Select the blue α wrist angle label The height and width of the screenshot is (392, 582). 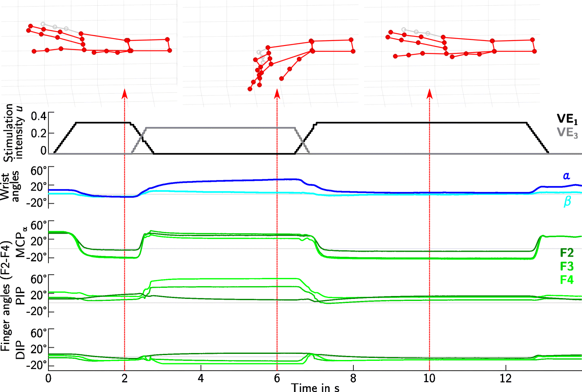[x=566, y=176]
